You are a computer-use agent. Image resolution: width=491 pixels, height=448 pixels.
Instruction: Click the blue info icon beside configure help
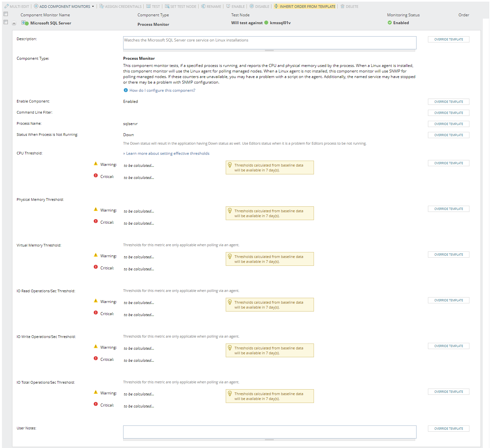point(126,90)
